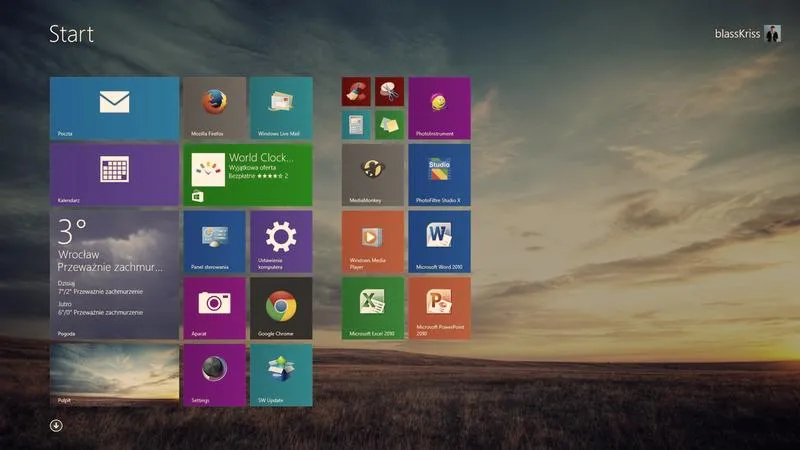Open the Pogoda weather tile for Wrocław

click(114, 275)
